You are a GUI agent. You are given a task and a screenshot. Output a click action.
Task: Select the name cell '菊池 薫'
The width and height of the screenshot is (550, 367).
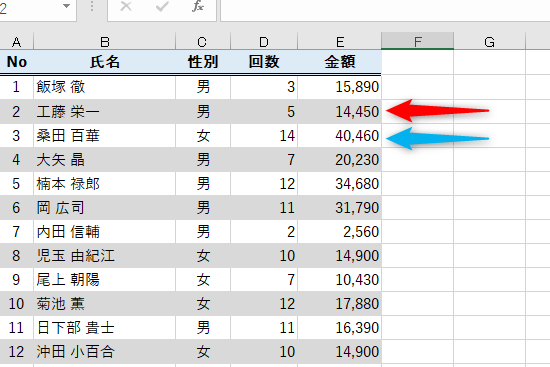pyautogui.click(x=105, y=304)
